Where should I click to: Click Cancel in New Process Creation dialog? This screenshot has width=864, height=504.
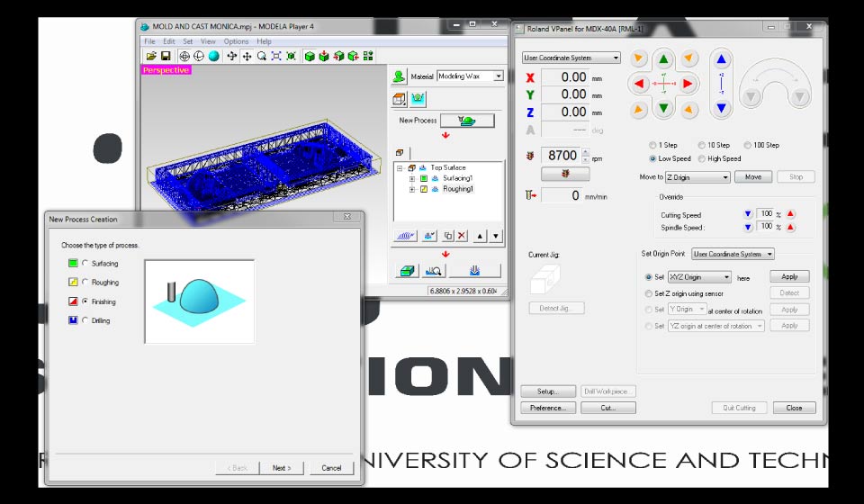pyautogui.click(x=331, y=468)
